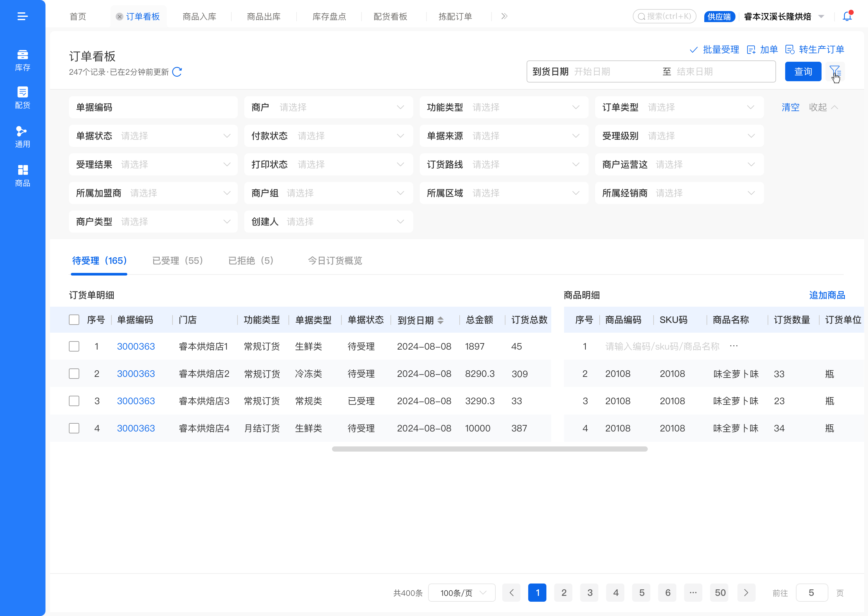Click the 供应端 supplier badge
Image resolution: width=868 pixels, height=616 pixels.
click(719, 17)
